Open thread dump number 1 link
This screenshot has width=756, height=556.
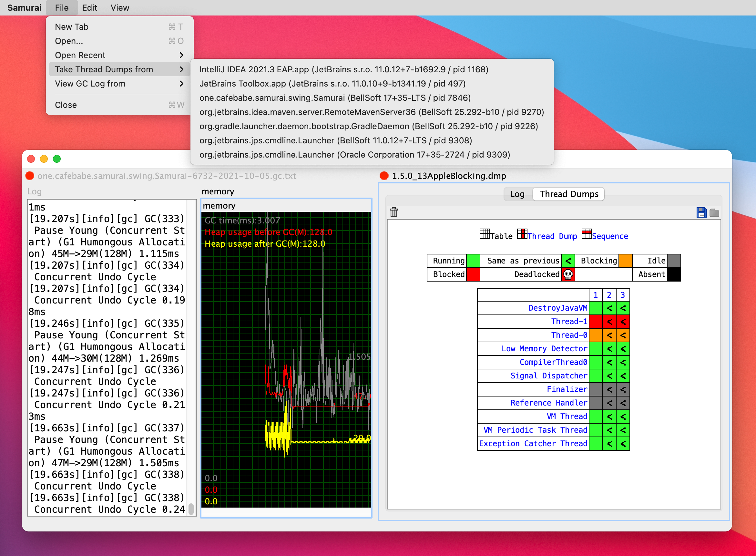click(596, 295)
